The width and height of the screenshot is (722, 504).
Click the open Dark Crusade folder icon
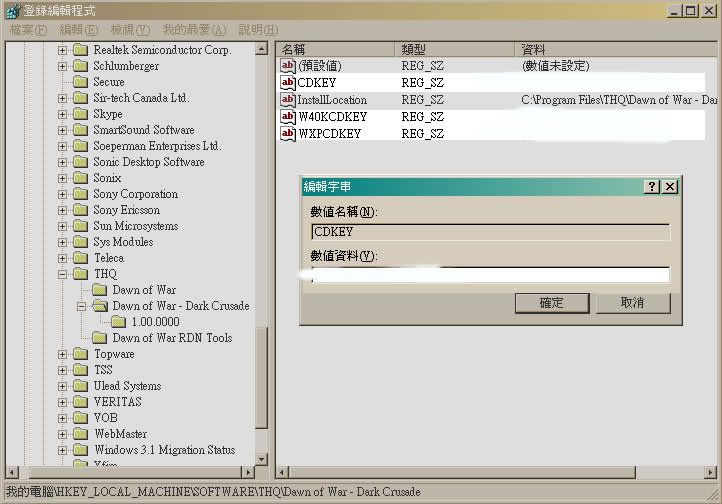[x=100, y=306]
